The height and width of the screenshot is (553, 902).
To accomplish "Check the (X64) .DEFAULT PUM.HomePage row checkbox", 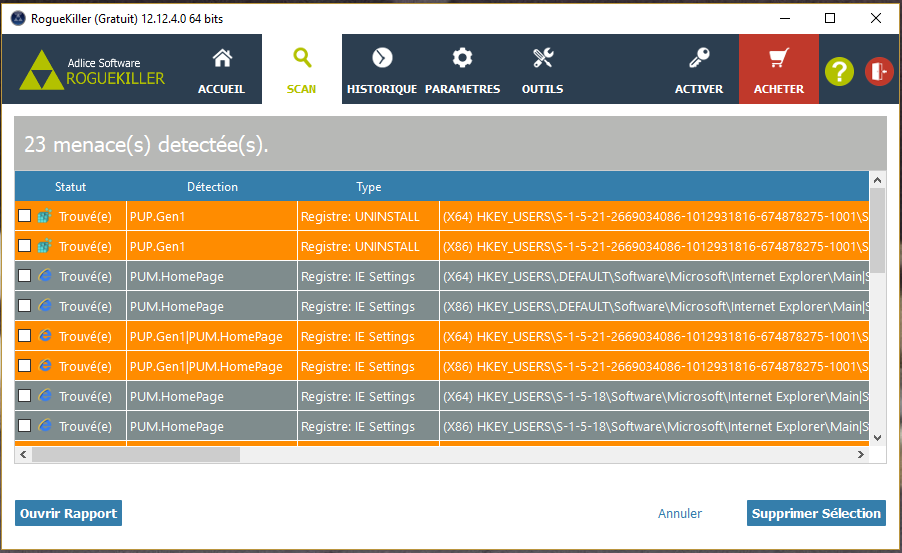I will click(24, 276).
